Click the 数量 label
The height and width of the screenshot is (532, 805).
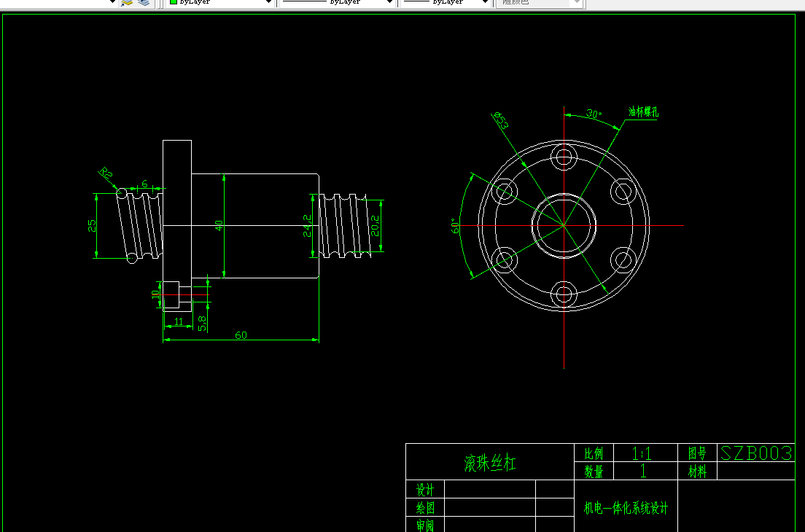click(x=594, y=472)
